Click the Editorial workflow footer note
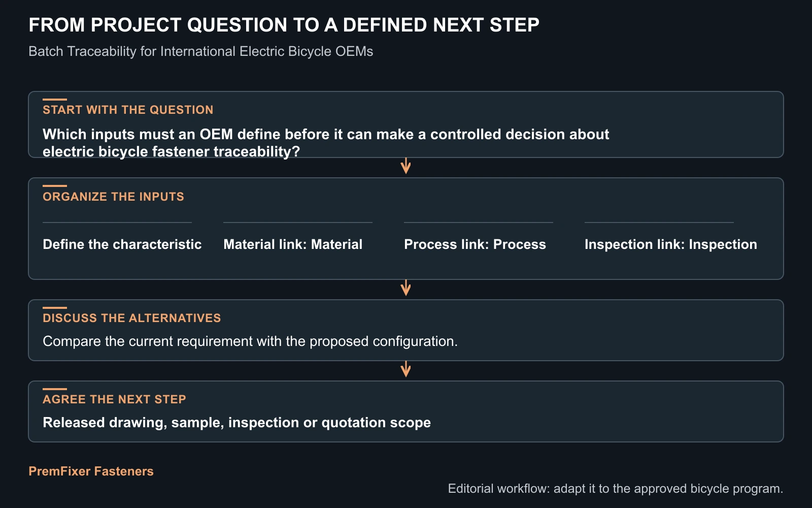 (x=616, y=489)
